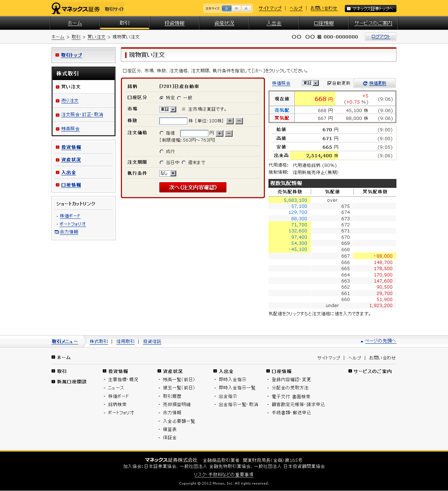448x491 pixels.
Task: Set font size to large (大)
Action: point(246,9)
